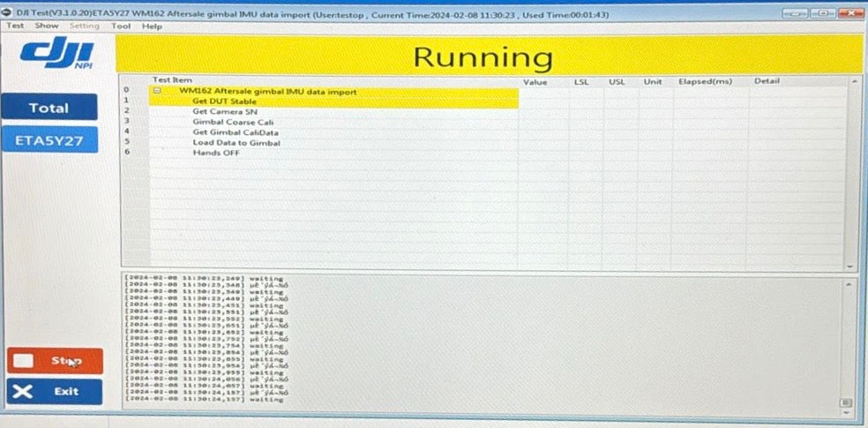Click the X icon on Exit button
The image size is (868, 428).
(x=24, y=391)
